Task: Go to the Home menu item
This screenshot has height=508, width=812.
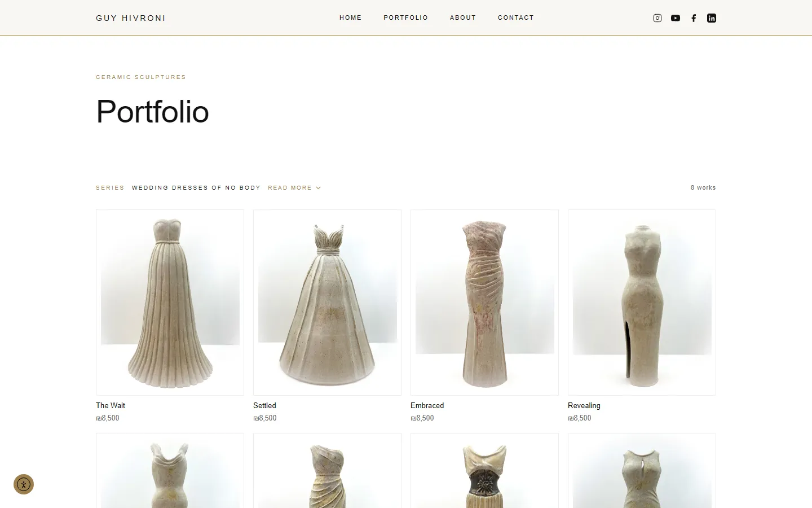Action: 351,17
